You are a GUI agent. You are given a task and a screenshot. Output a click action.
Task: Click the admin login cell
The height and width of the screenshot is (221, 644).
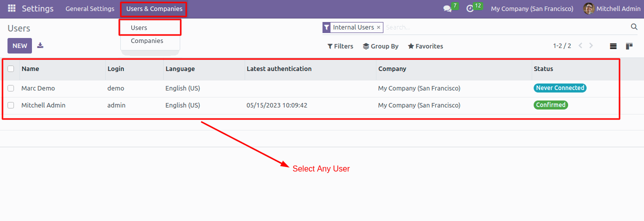coord(116,105)
